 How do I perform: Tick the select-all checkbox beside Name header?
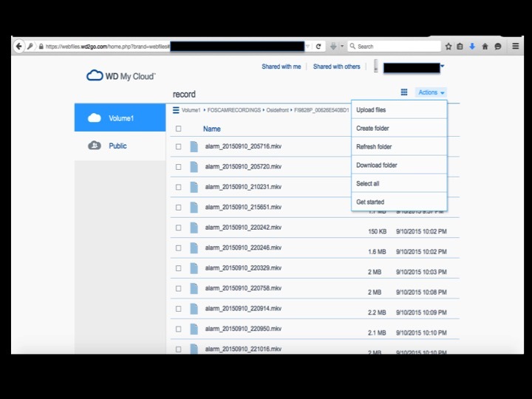(179, 129)
